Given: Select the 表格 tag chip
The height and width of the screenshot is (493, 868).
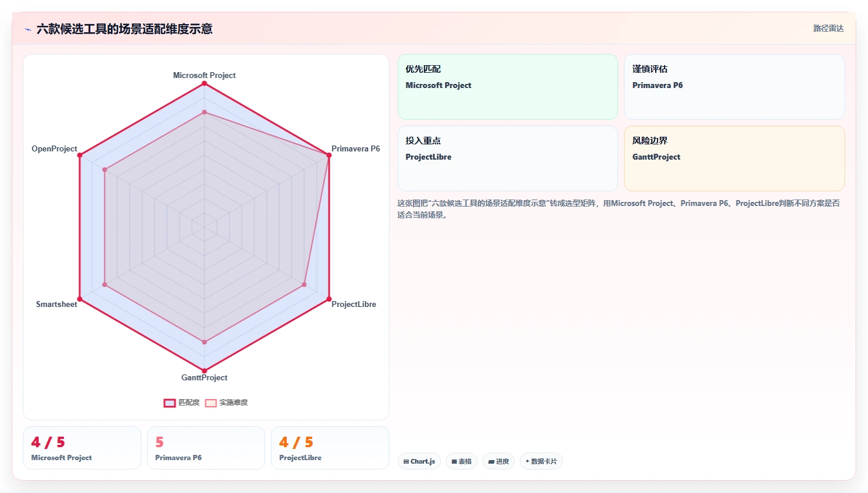Looking at the screenshot, I should (x=462, y=461).
